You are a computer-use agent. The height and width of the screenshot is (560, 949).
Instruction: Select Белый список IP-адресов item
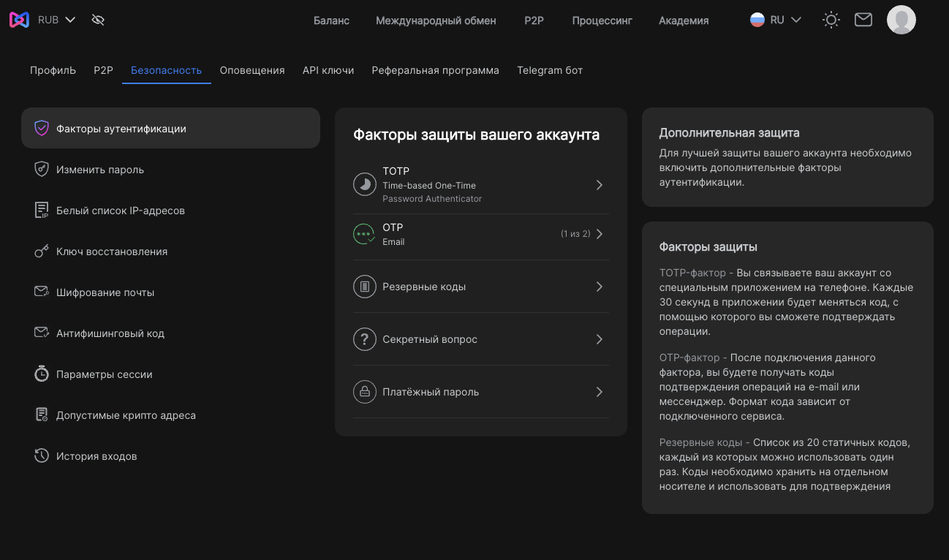tap(121, 211)
